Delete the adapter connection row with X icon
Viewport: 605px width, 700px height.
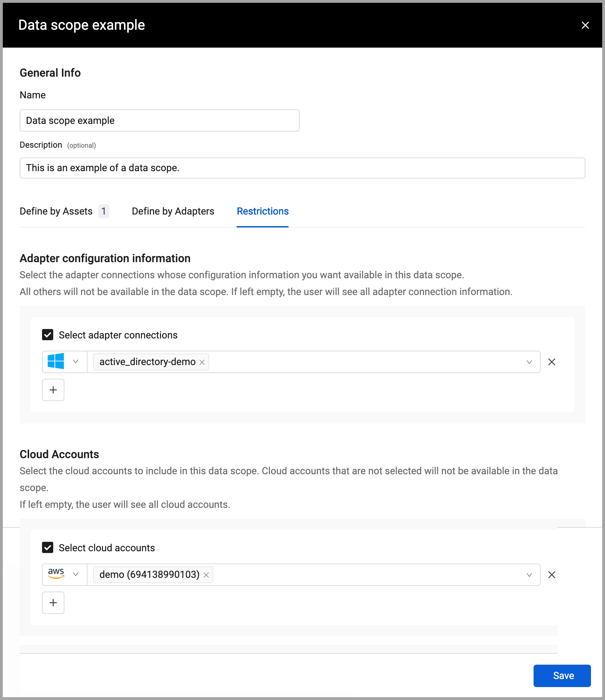click(552, 362)
